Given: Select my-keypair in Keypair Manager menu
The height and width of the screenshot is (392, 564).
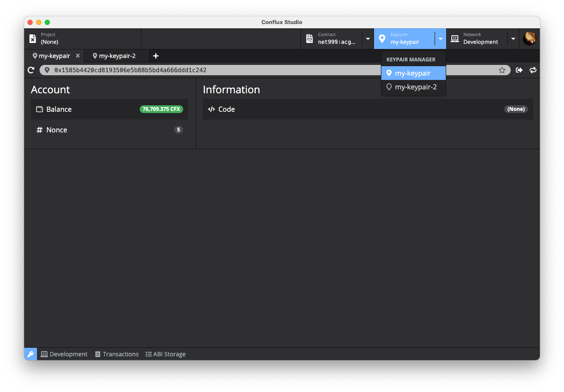Looking at the screenshot, I should coord(414,73).
